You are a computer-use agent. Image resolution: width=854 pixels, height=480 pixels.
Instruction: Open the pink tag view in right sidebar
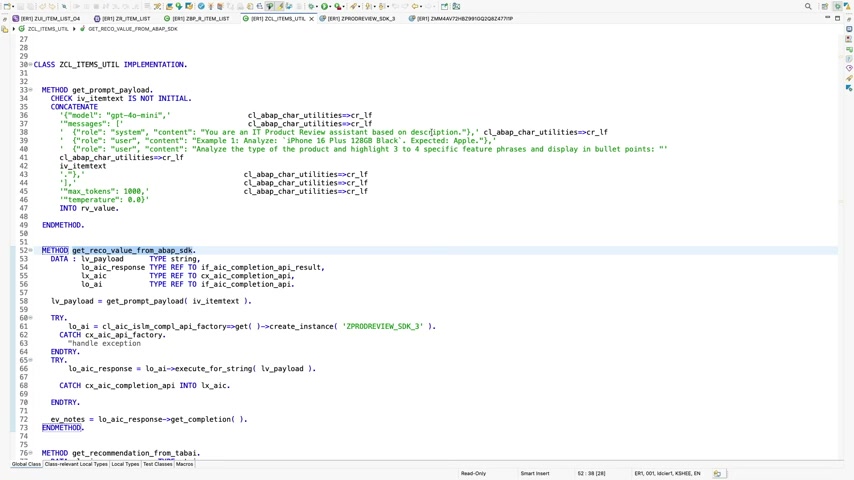tap(849, 68)
